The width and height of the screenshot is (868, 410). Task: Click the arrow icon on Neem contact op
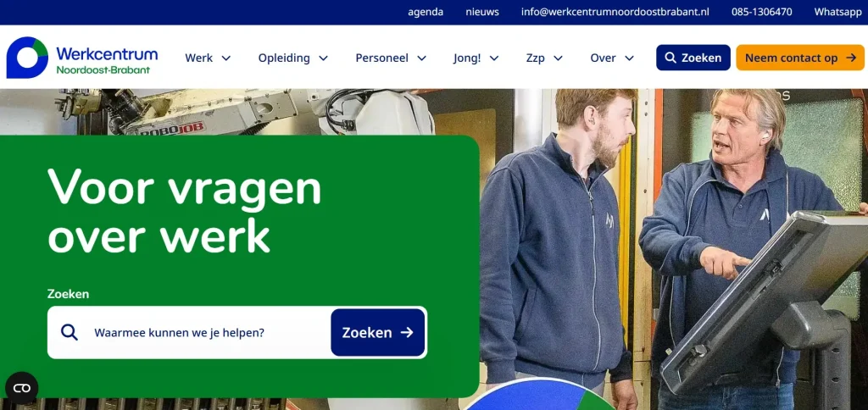(x=851, y=58)
